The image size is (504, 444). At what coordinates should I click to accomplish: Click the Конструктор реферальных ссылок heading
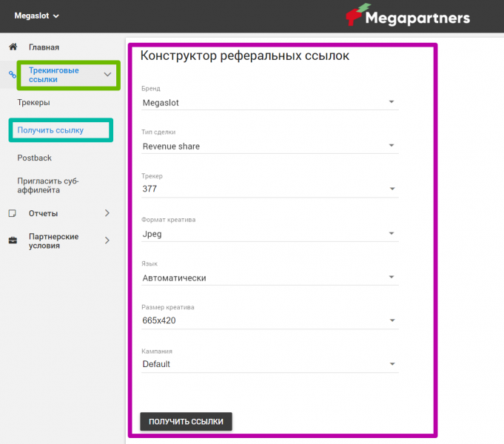(245, 56)
